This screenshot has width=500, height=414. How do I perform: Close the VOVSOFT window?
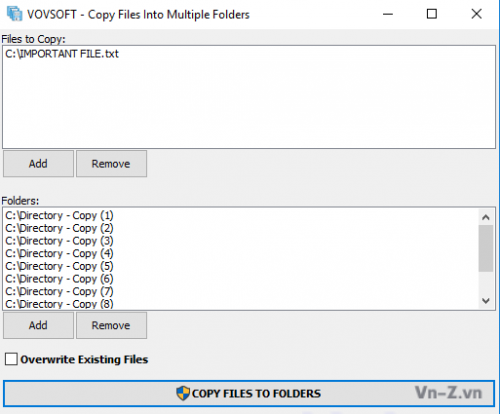tap(476, 14)
